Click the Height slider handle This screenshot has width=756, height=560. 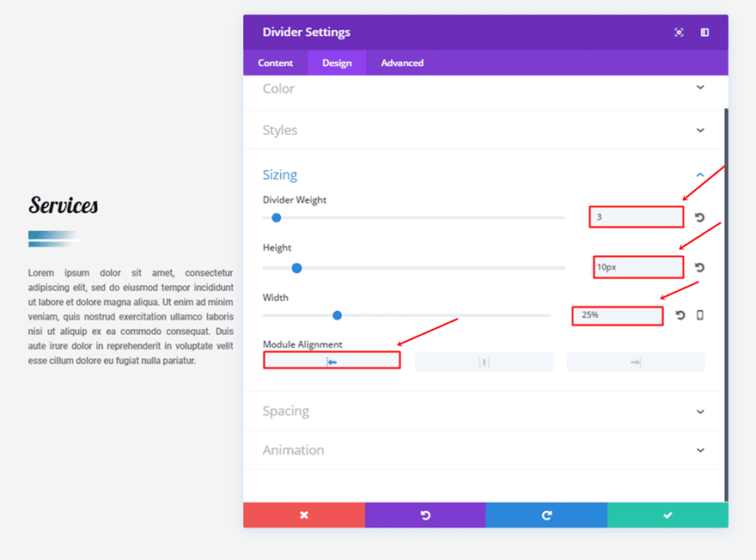pyautogui.click(x=296, y=268)
